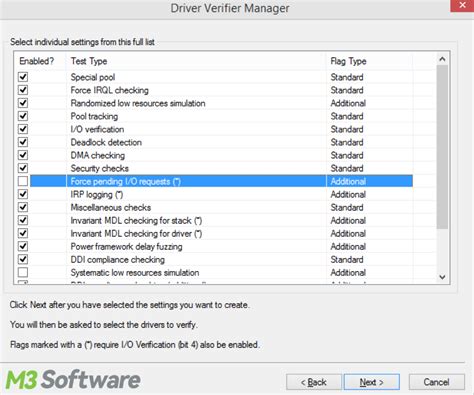
Task: Enable Force pending I/O requests checkbox
Action: pos(23,181)
